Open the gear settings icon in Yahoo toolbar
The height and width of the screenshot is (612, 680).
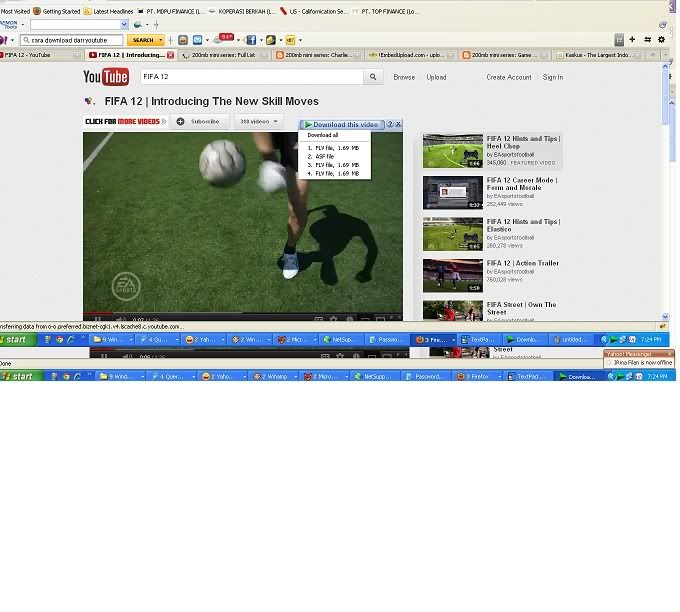point(661,39)
